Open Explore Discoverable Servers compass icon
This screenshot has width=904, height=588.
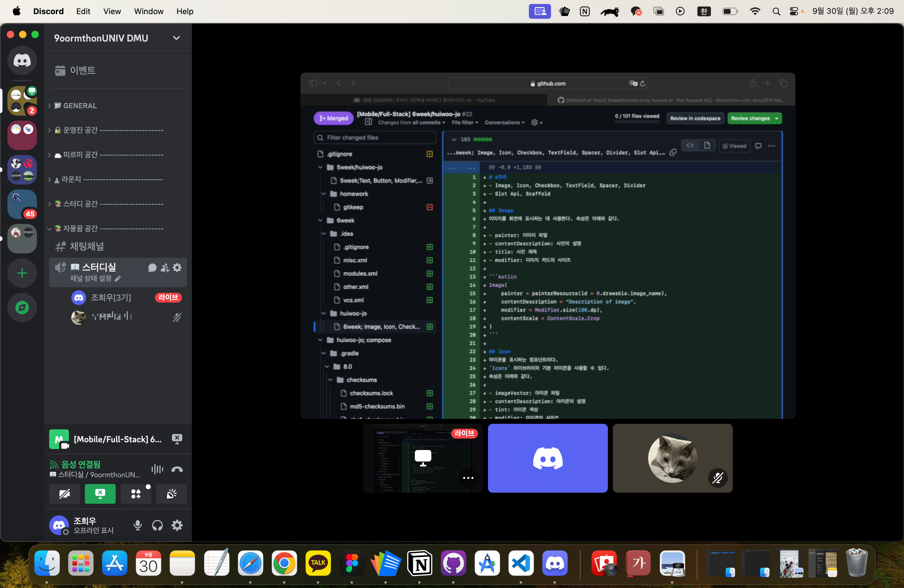(22, 307)
